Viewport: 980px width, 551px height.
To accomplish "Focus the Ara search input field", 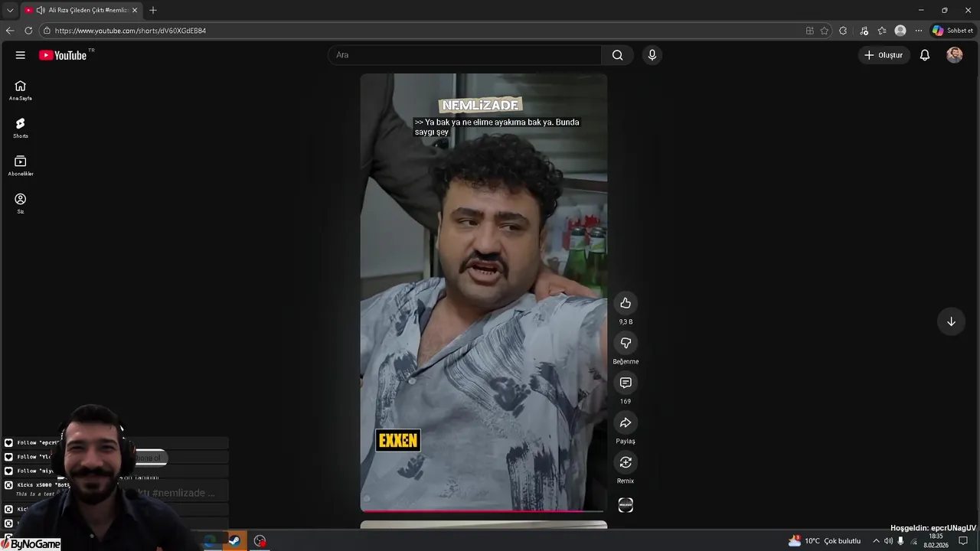I will coord(465,55).
